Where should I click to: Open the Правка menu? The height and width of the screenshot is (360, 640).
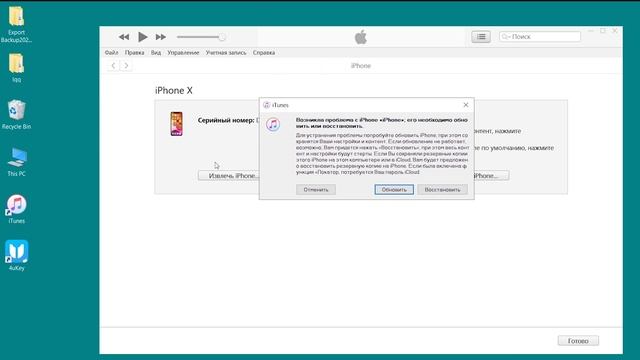pyautogui.click(x=134, y=53)
